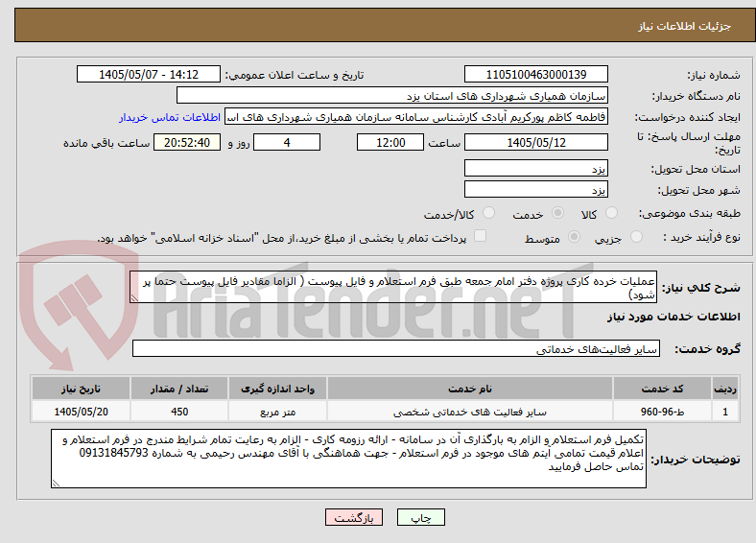This screenshot has width=756, height=543.
Task: Click the شماره نیاز label
Action: (714, 75)
